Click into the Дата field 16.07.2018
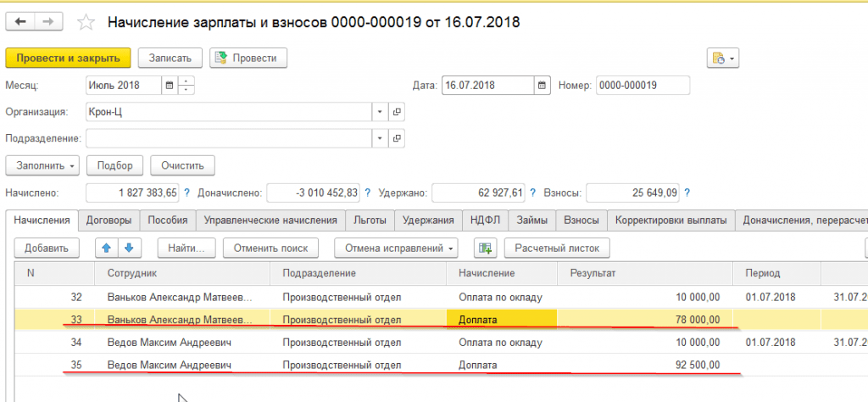Image resolution: width=868 pixels, height=402 pixels. click(x=488, y=86)
